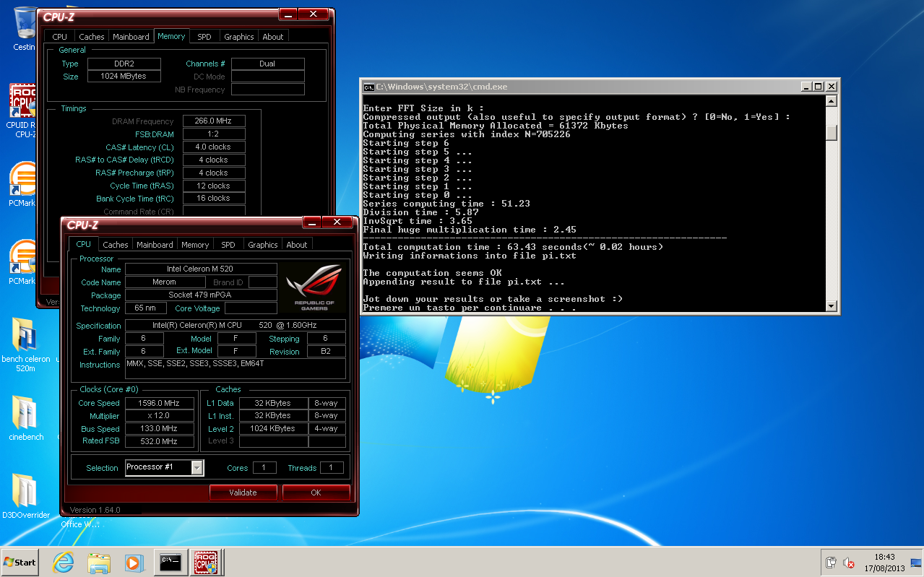This screenshot has height=577, width=924.
Task: Expand the Processor #1 selection dropdown
Action: 197,468
